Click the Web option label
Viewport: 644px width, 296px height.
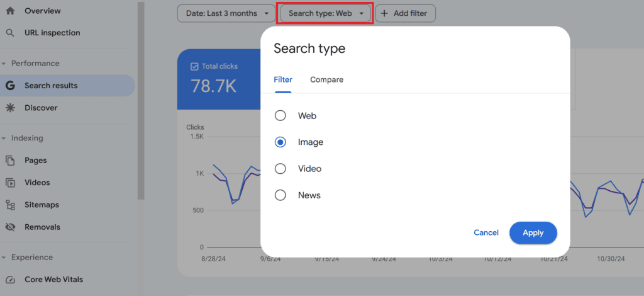point(307,116)
